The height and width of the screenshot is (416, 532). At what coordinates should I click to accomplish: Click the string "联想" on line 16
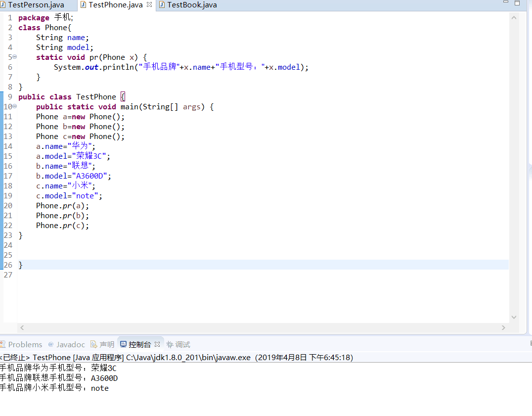pos(80,166)
